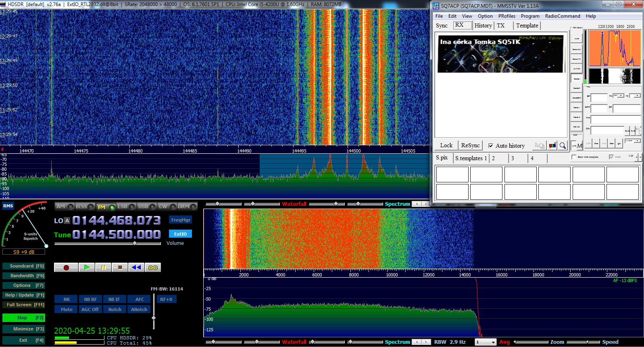Open the RadioCommand menu
This screenshot has height=347, width=644.
pyautogui.click(x=563, y=16)
